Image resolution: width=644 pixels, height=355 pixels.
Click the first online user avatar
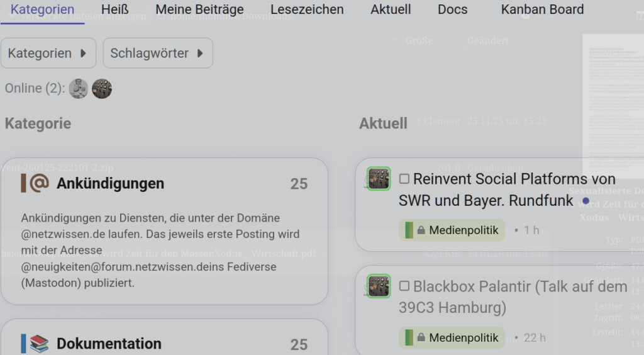click(79, 89)
